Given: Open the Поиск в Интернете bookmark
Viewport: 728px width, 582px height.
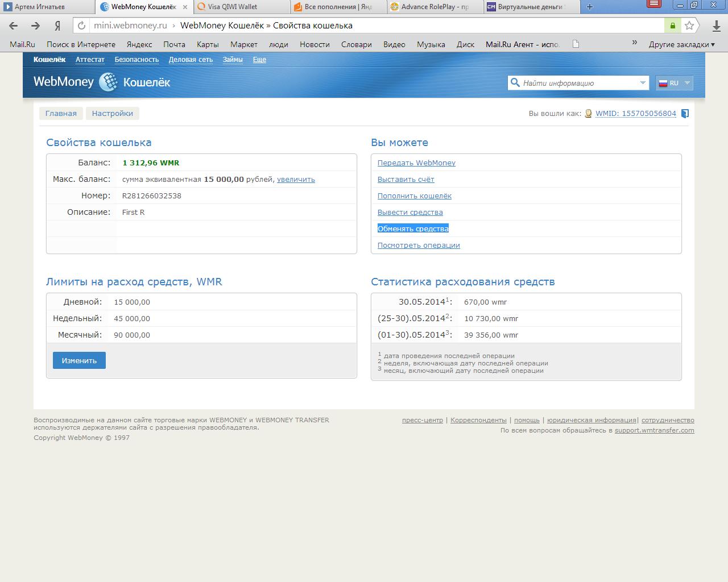Looking at the screenshot, I should tap(81, 44).
